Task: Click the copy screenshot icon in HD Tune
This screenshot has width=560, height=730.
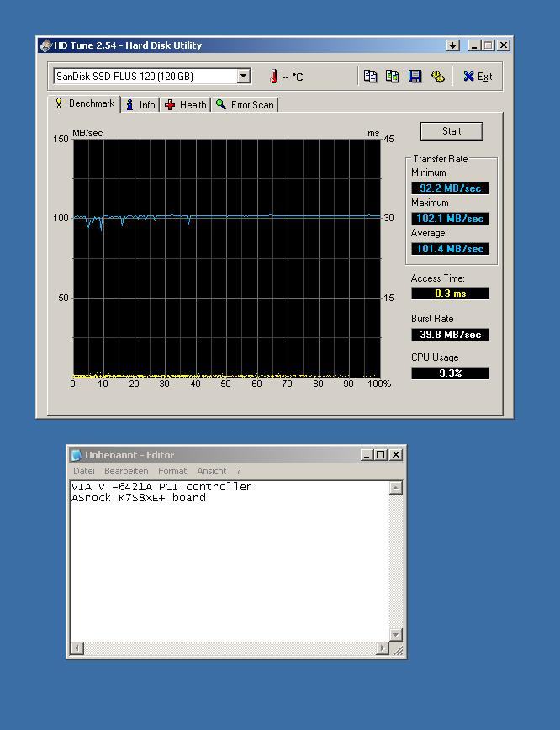Action: 393,76
